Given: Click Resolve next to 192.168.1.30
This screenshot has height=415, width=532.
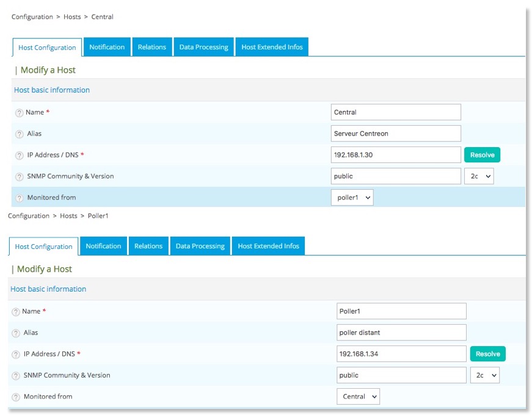Looking at the screenshot, I should coord(482,155).
